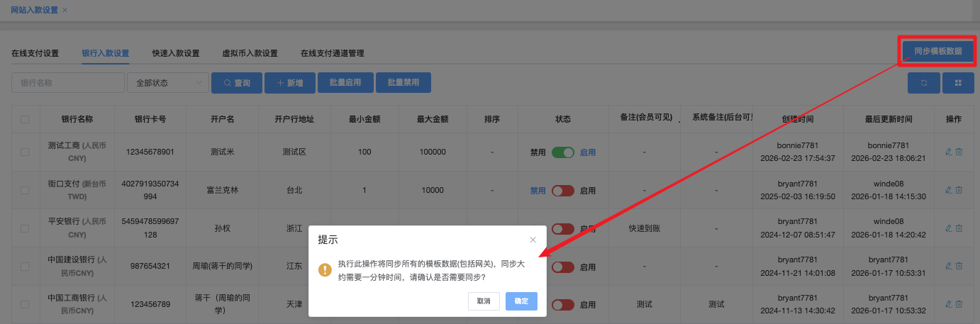The image size is (980, 324).
Task: Switch to the 在线支付设置 tab
Action: pos(35,53)
